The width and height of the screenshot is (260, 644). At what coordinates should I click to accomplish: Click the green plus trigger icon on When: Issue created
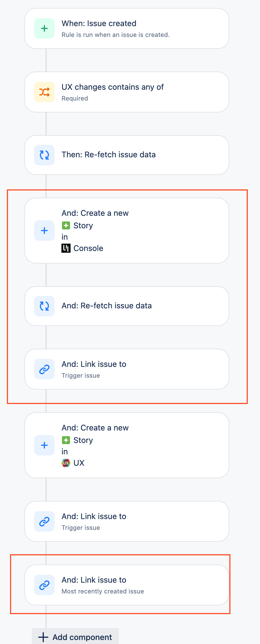[44, 28]
